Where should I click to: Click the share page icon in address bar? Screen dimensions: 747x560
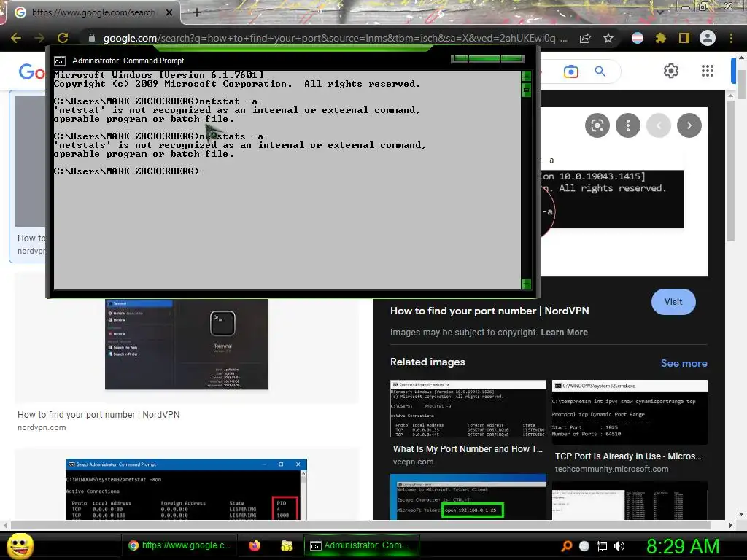point(585,38)
